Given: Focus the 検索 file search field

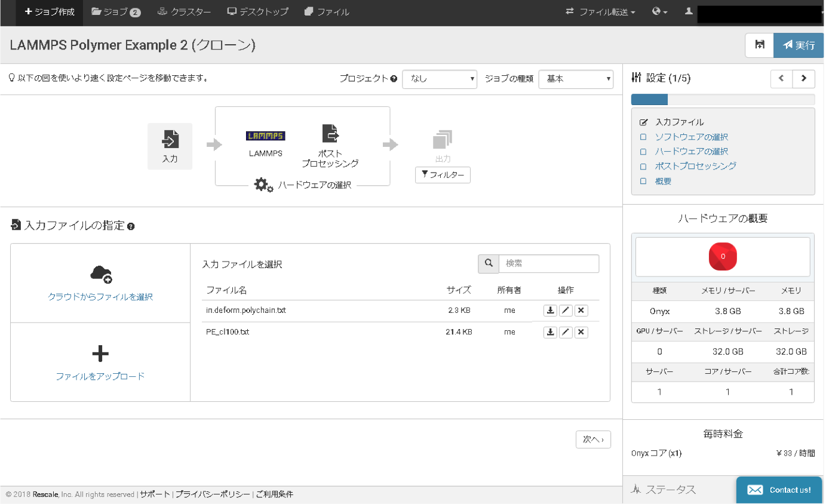Looking at the screenshot, I should click(549, 263).
